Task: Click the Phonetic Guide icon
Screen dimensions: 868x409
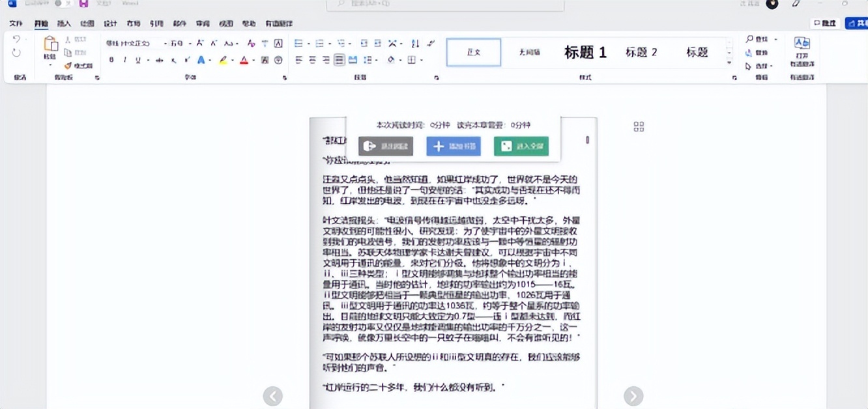Action: point(265,44)
